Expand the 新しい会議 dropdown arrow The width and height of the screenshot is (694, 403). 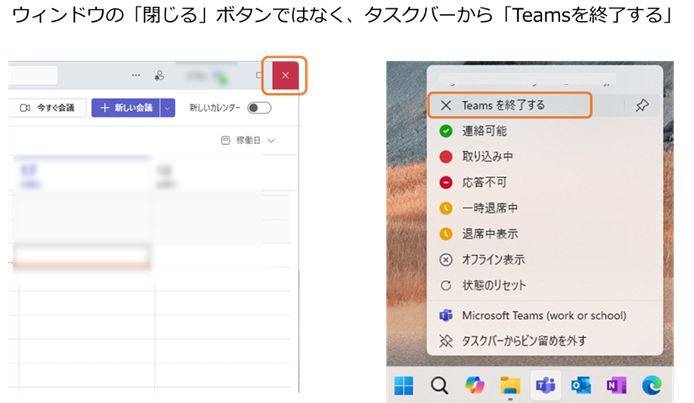(x=168, y=107)
